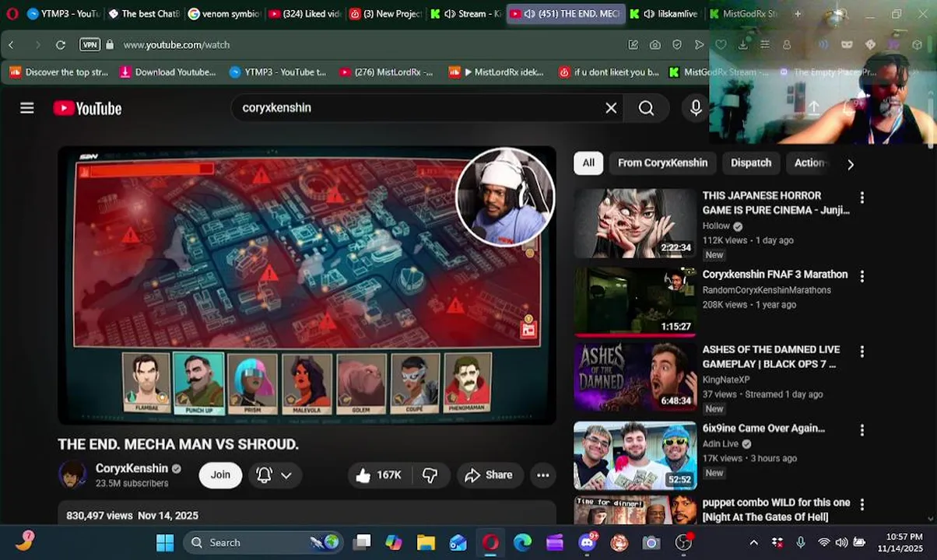
Task: Open the CoryxKenshin channel avatar
Action: tap(72, 474)
